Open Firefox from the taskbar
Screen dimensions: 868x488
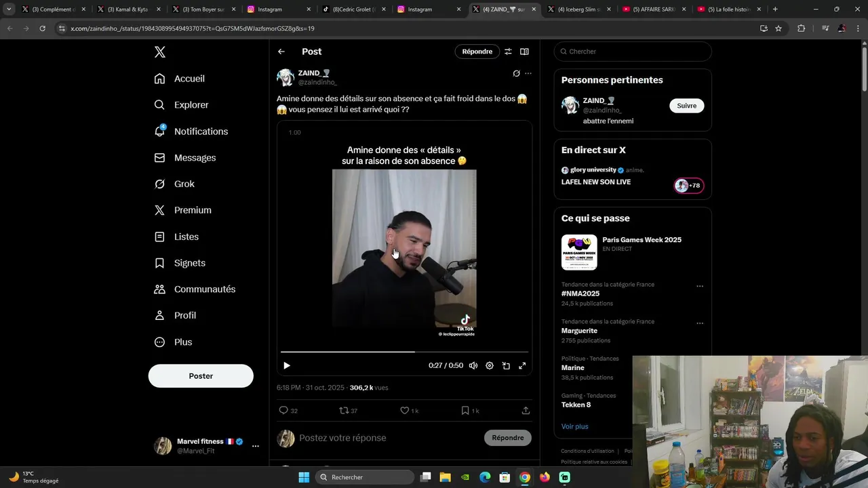[545, 477]
